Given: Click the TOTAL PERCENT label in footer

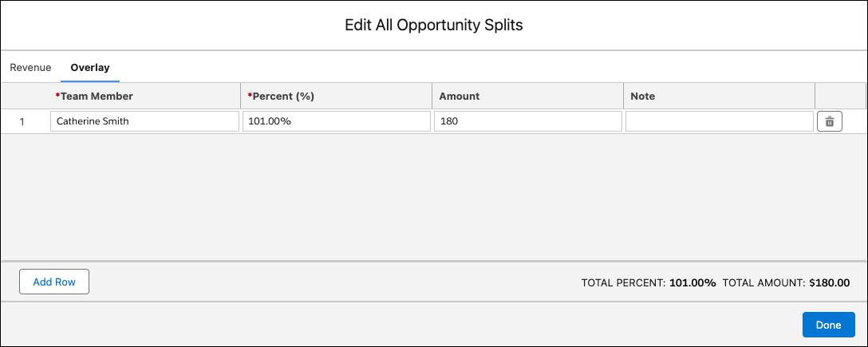Looking at the screenshot, I should 623,283.
